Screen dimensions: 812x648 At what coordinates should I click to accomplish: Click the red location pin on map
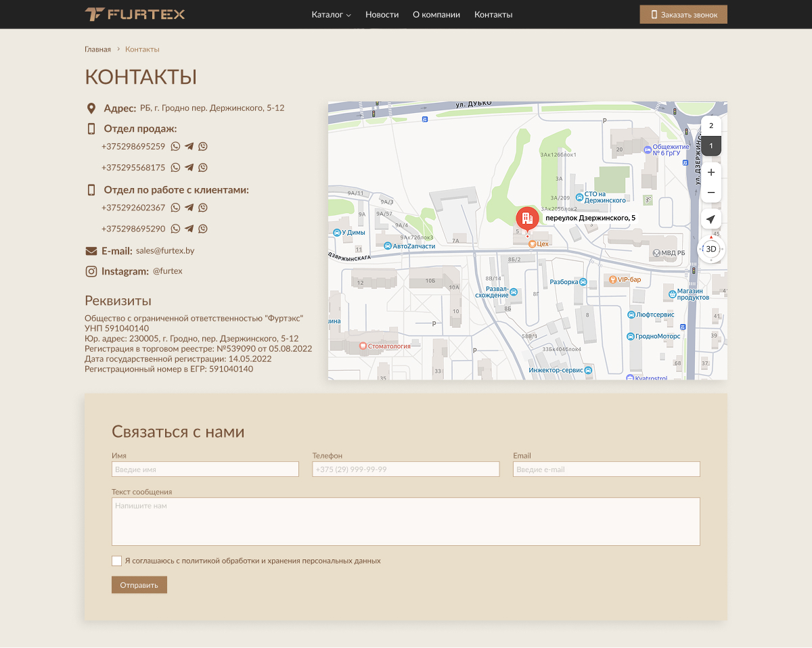pyautogui.click(x=527, y=218)
